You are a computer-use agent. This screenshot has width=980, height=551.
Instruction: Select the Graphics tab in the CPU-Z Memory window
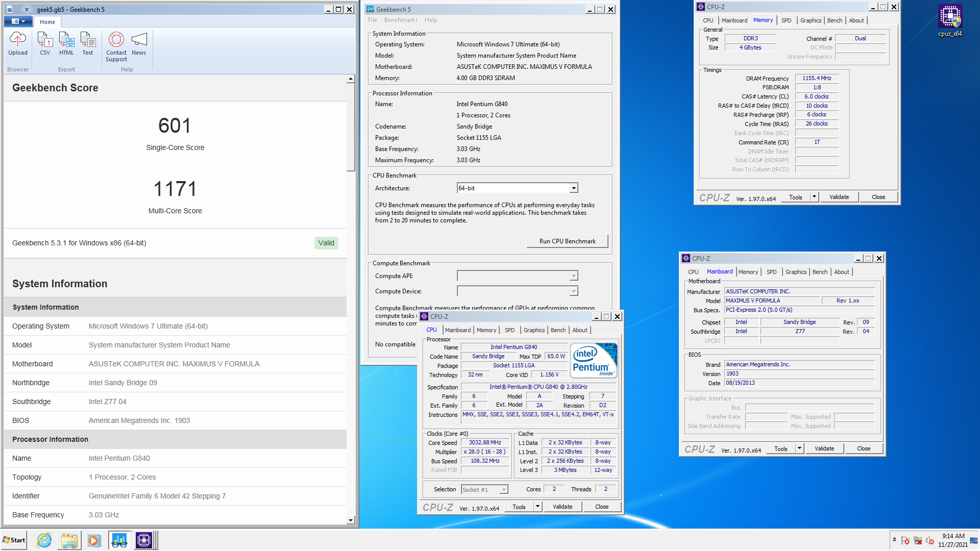click(x=811, y=20)
